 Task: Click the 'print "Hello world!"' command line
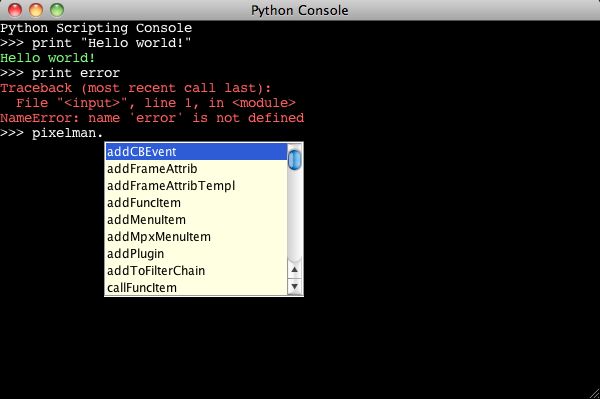click(x=96, y=43)
